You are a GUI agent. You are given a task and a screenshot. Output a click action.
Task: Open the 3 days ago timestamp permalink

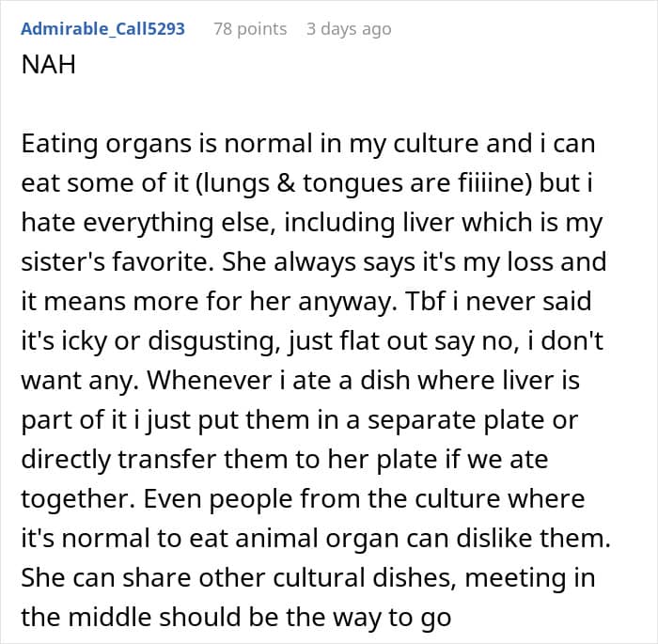(x=349, y=29)
